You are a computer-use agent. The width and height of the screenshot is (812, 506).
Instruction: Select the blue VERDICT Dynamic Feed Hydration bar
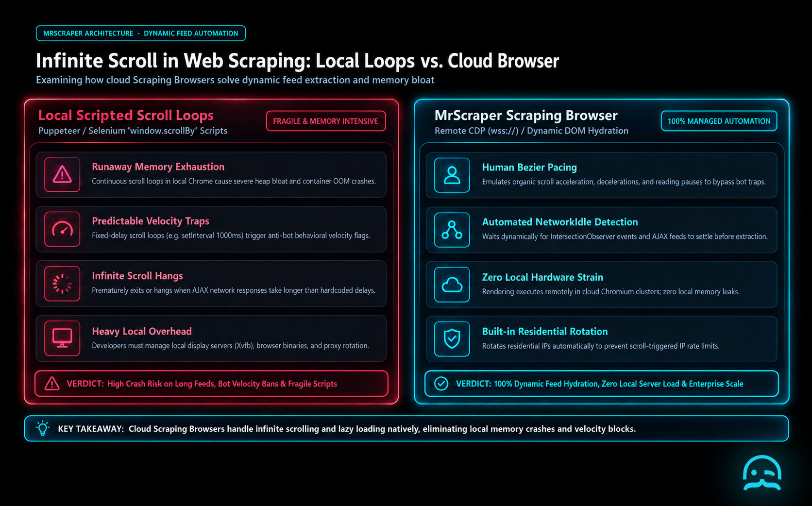[601, 384]
